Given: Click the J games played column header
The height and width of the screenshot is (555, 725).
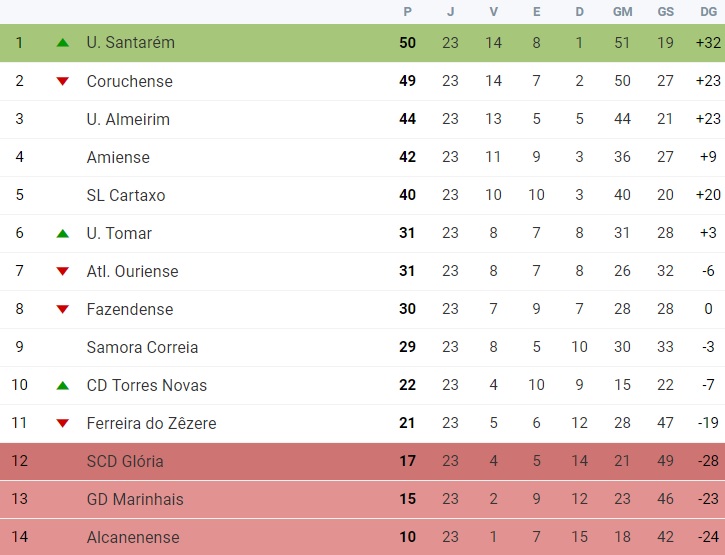Looking at the screenshot, I should point(450,12).
